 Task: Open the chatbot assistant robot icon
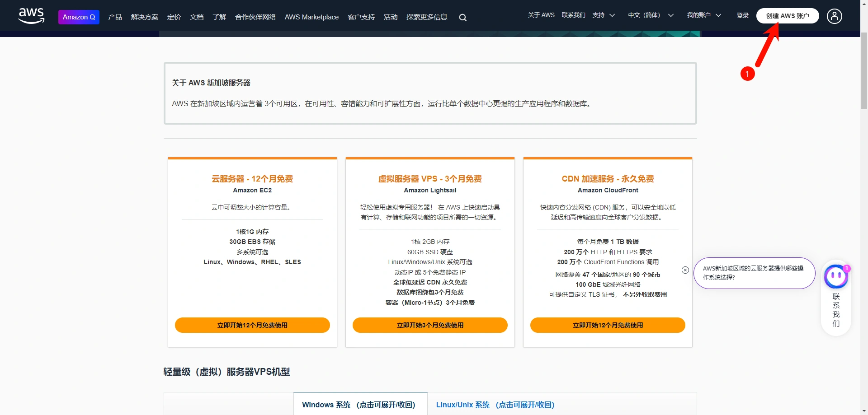pyautogui.click(x=835, y=276)
